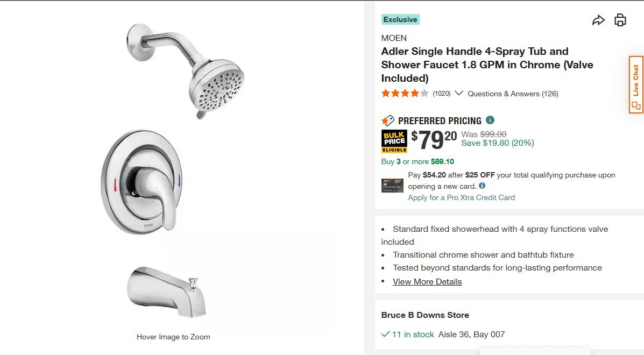Viewport: 644px width, 355px height.
Task: Click the Pro Xtra credit card image
Action: [392, 186]
